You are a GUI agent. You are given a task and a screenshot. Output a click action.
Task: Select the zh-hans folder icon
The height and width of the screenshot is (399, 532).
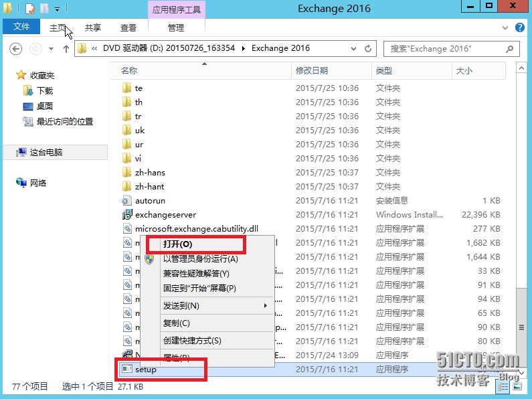pyautogui.click(x=127, y=172)
